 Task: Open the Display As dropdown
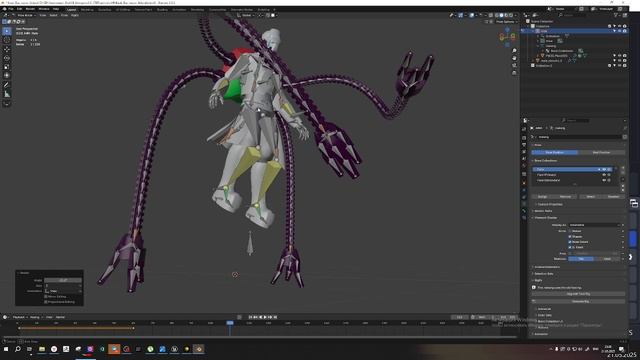pos(595,225)
